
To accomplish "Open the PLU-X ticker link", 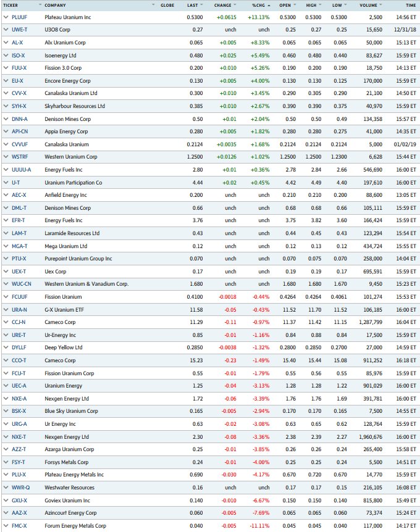I will (x=19, y=475).
